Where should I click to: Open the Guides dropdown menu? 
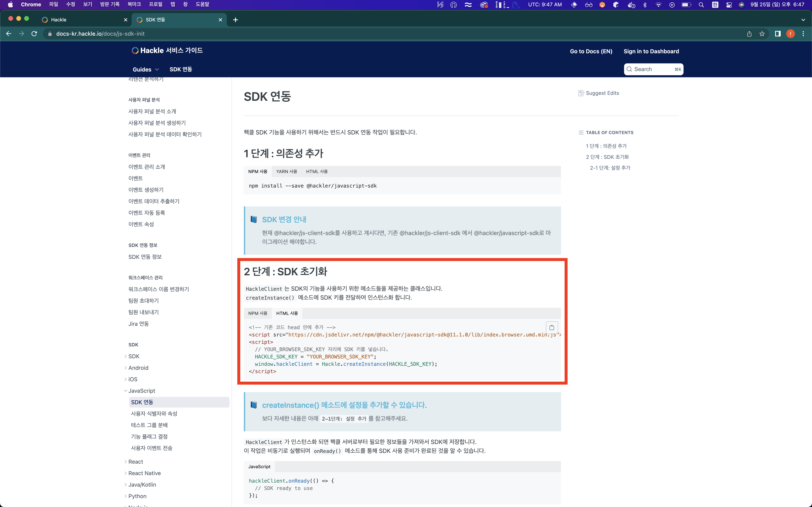(146, 69)
